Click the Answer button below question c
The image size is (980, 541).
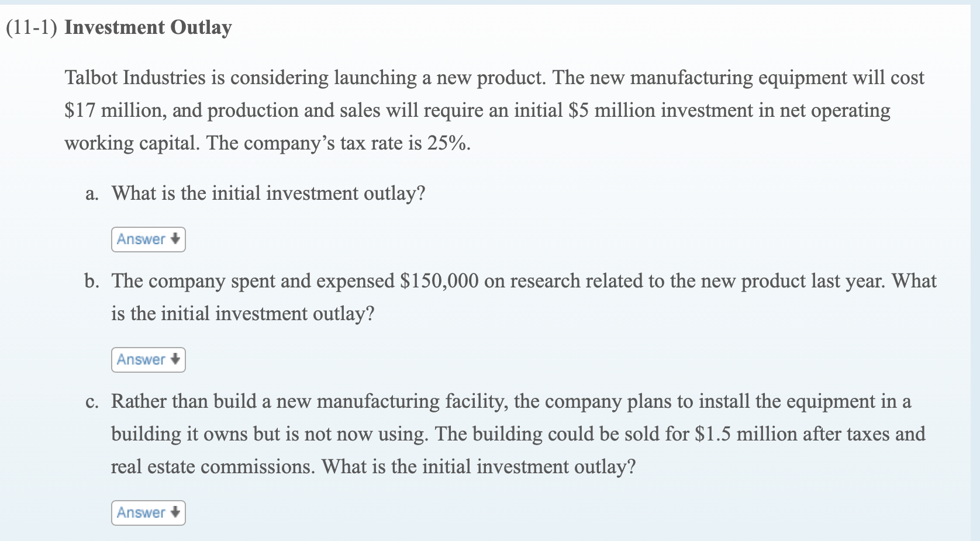click(x=147, y=512)
